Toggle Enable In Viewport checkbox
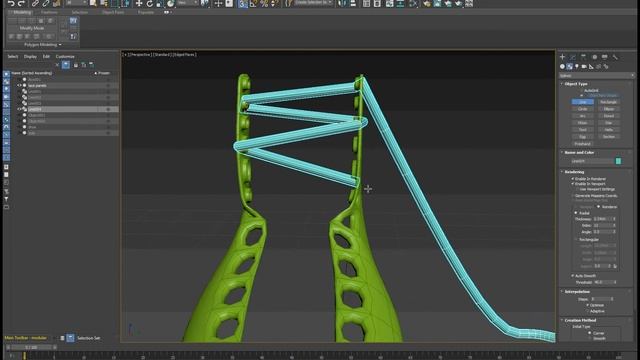 [573, 184]
